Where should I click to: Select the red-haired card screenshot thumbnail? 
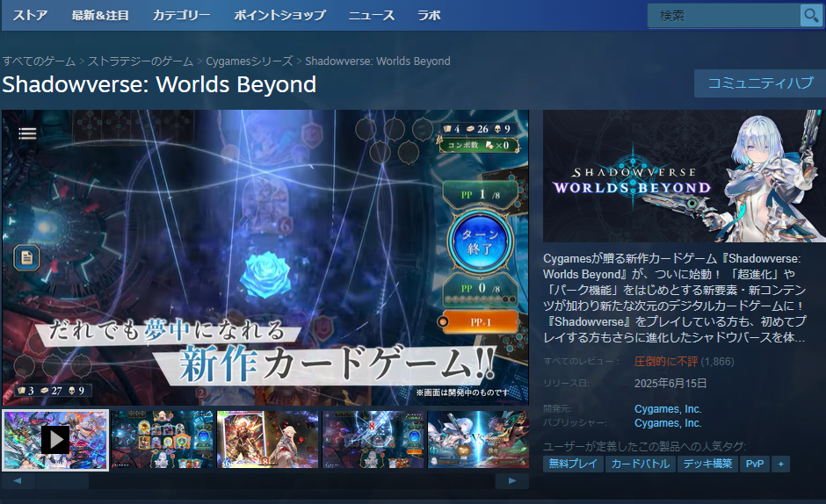pos(268,440)
